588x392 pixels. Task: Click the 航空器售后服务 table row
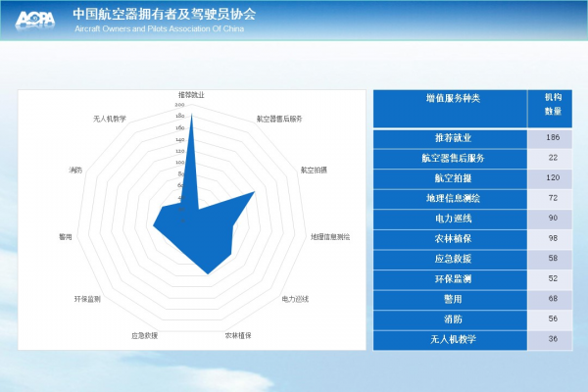[453, 158]
